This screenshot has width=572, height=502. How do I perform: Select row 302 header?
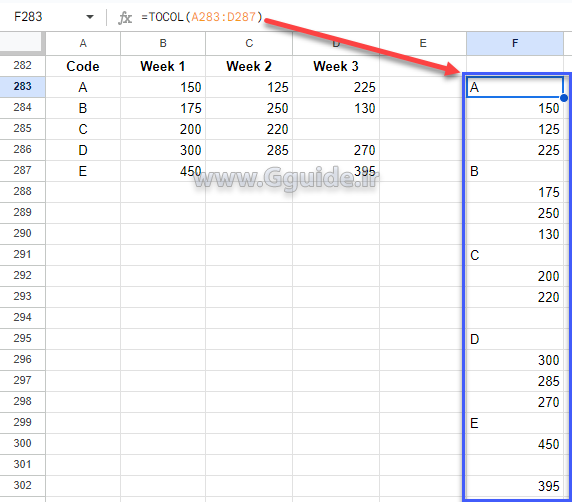tap(22, 486)
